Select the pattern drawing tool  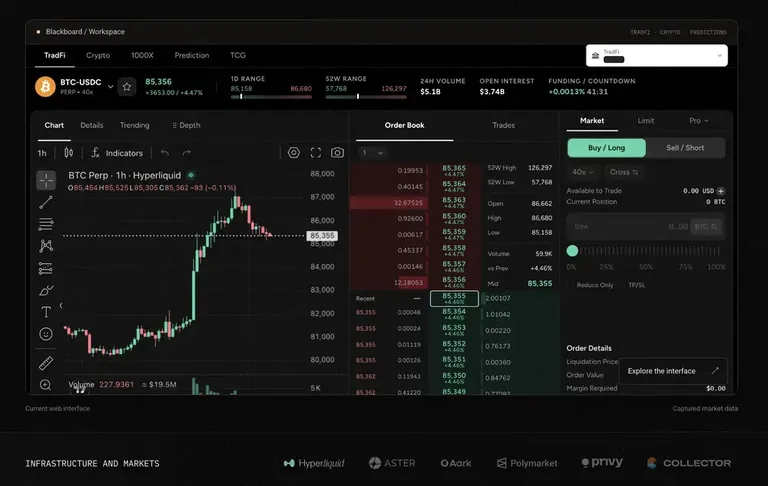tap(46, 245)
